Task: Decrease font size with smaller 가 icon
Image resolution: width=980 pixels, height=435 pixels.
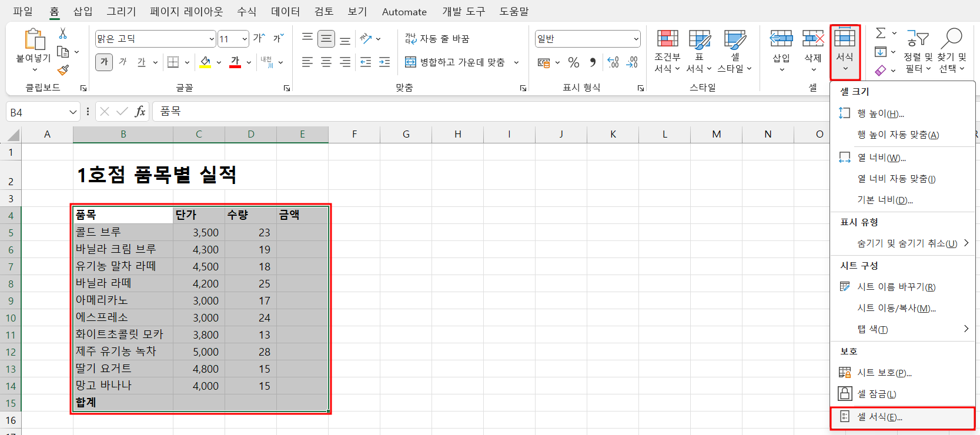Action: click(278, 39)
